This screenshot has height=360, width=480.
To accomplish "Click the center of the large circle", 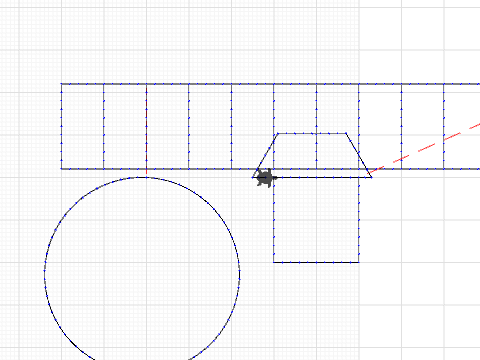I will click(142, 274).
